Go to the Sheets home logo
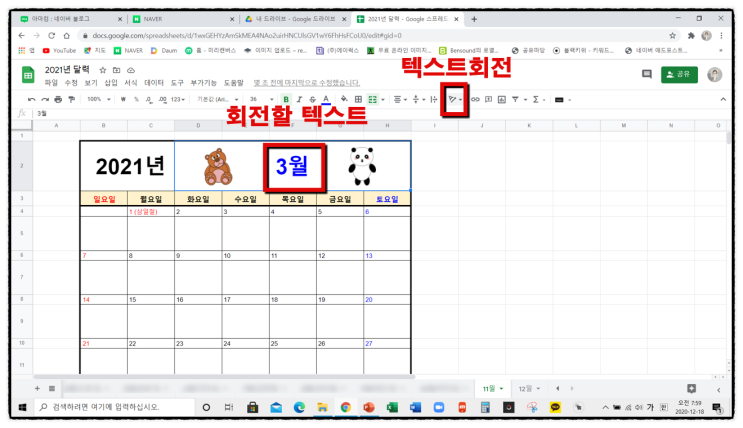The height and width of the screenshot is (428, 743). (x=28, y=75)
